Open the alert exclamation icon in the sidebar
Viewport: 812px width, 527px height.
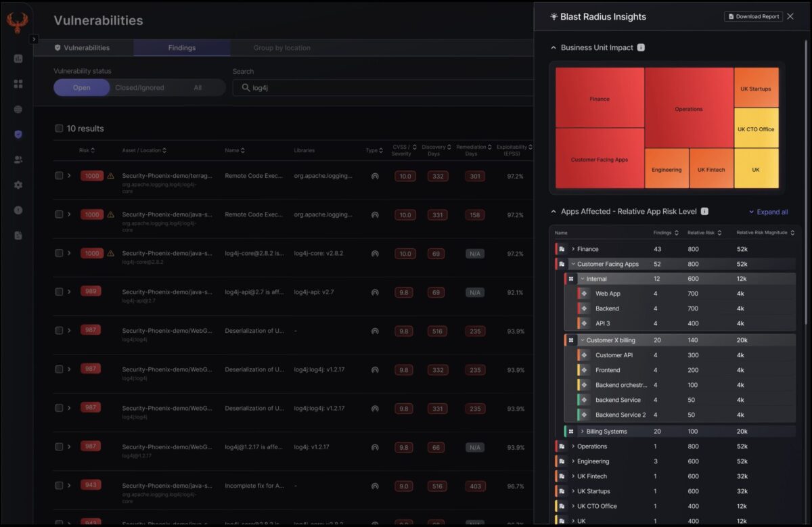(18, 210)
